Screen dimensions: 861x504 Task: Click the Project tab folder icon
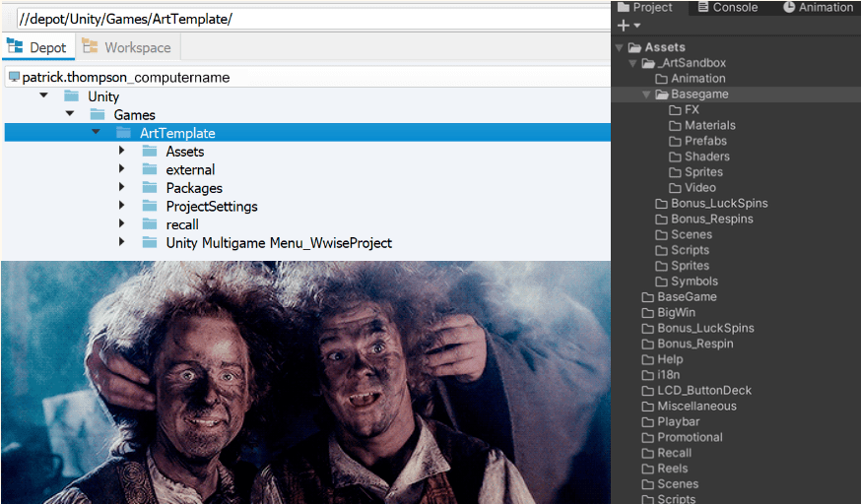point(624,7)
